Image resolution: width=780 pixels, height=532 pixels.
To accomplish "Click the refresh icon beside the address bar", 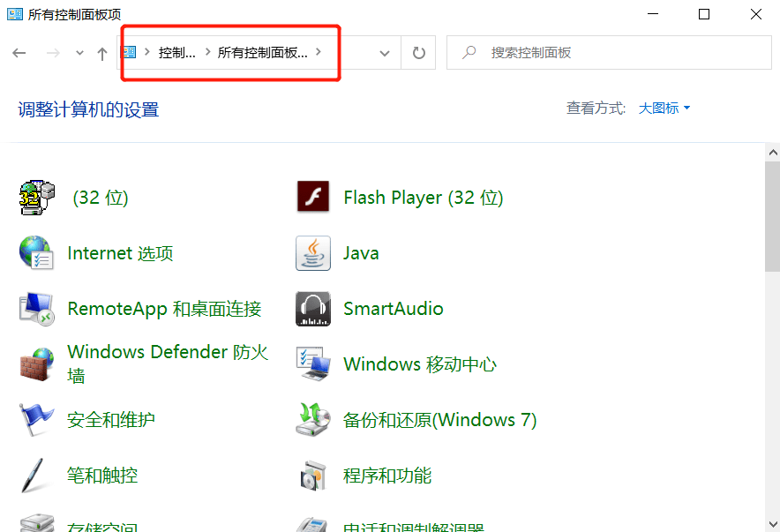I will [419, 53].
